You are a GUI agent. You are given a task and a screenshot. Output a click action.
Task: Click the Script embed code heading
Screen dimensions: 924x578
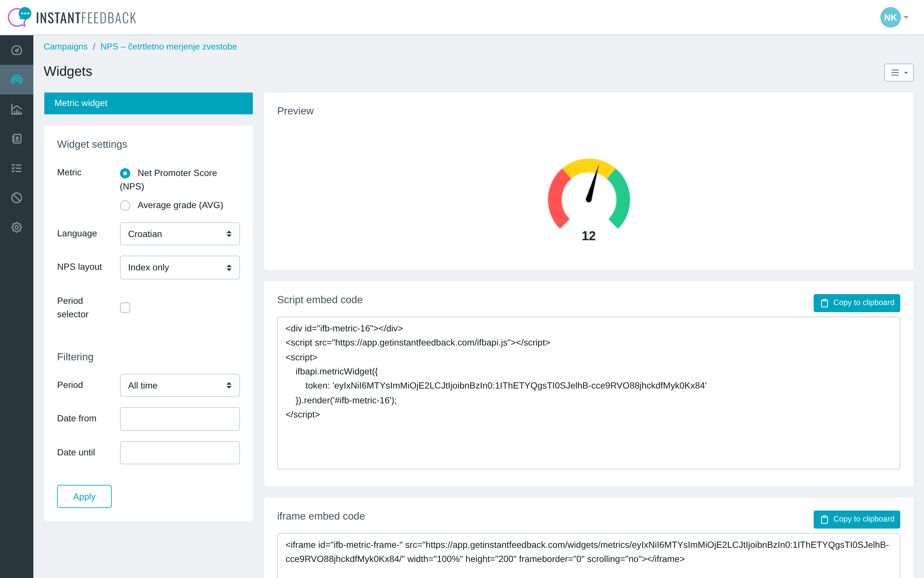pos(320,300)
